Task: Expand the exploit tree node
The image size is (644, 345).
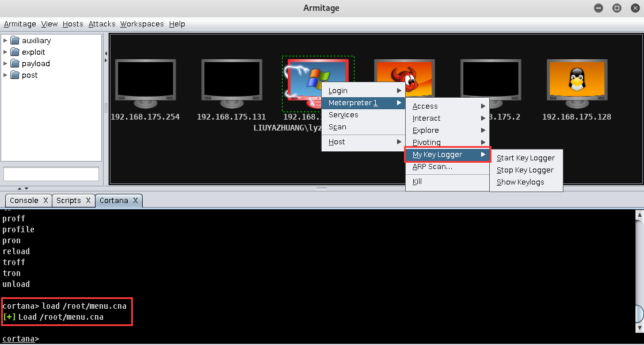Action: [x=5, y=52]
